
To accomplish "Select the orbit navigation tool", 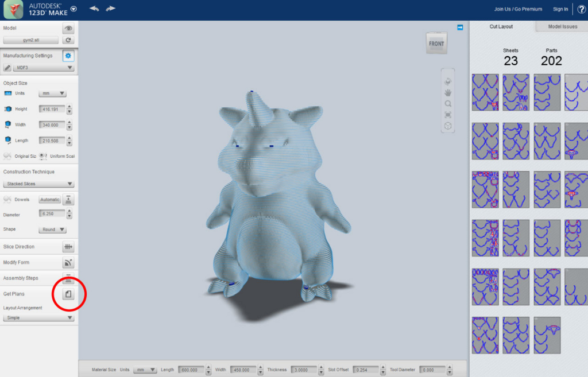I will pyautogui.click(x=448, y=81).
